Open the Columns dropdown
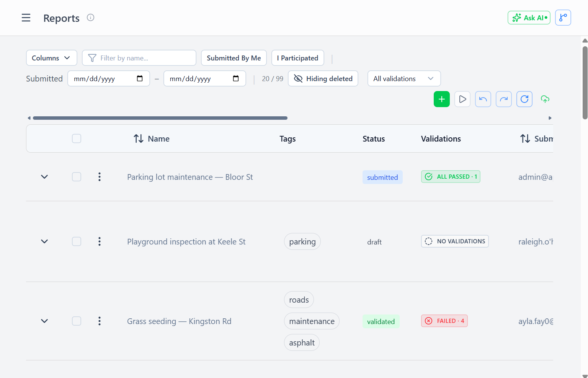 click(52, 58)
